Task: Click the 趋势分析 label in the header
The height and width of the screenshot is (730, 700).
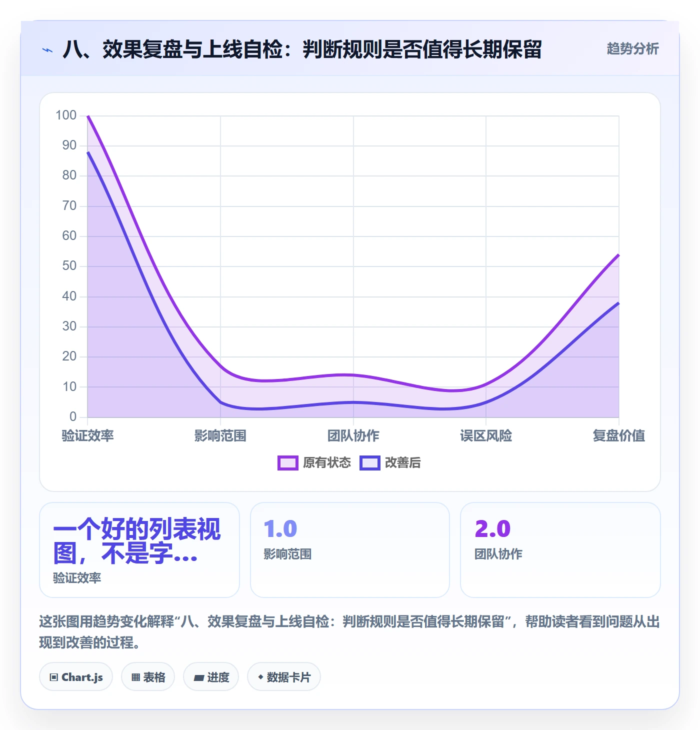Action: (x=632, y=48)
